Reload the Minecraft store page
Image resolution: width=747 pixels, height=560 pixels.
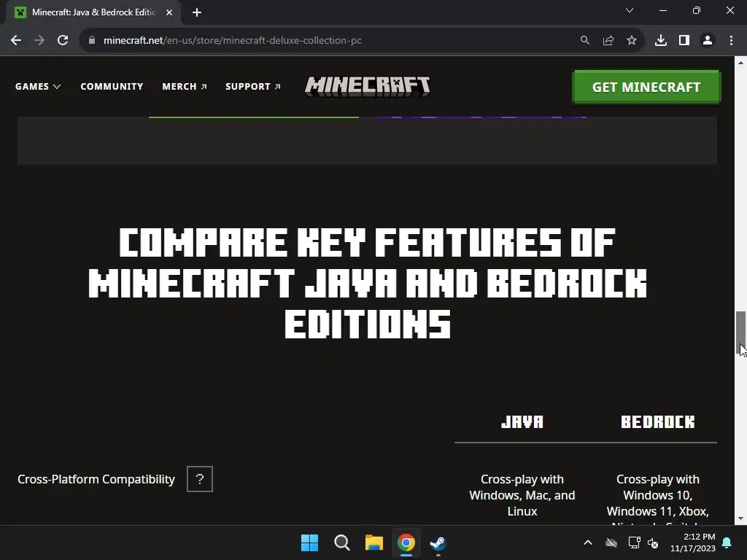tap(63, 41)
